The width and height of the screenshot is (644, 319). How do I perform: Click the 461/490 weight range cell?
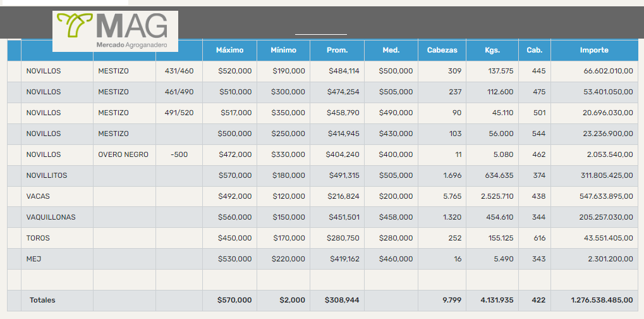pyautogui.click(x=179, y=92)
